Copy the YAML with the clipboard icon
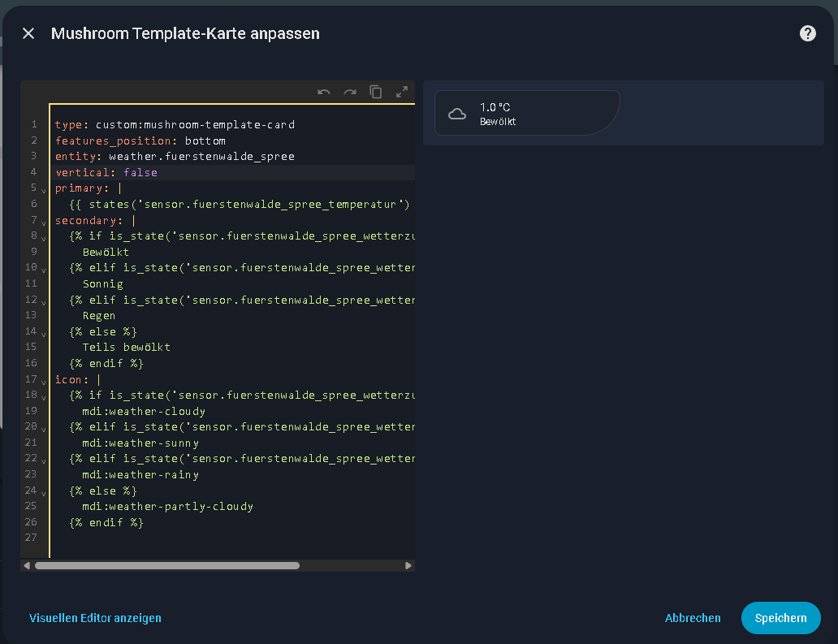 [376, 92]
